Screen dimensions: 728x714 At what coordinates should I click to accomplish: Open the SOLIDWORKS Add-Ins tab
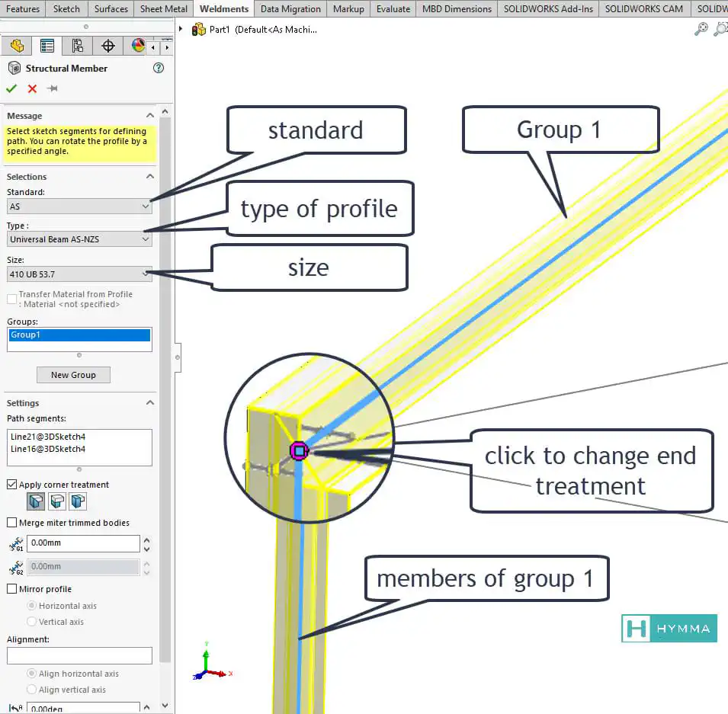tap(548, 9)
